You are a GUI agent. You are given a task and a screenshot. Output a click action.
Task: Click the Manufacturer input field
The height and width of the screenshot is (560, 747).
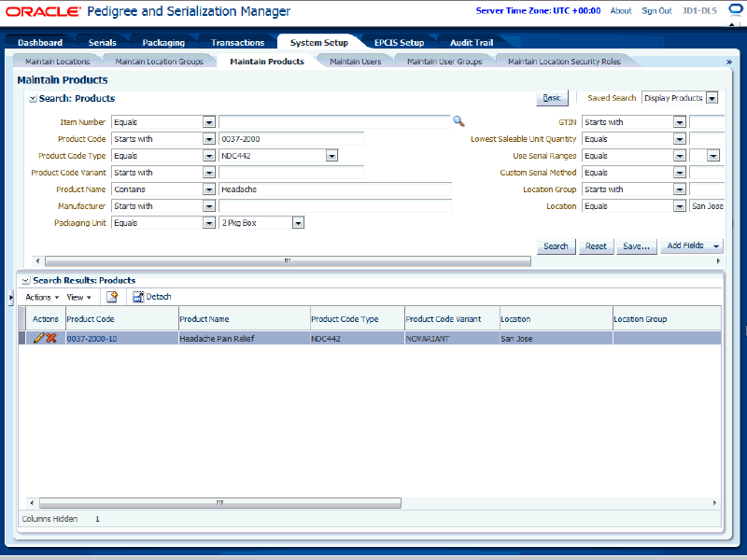tap(335, 206)
